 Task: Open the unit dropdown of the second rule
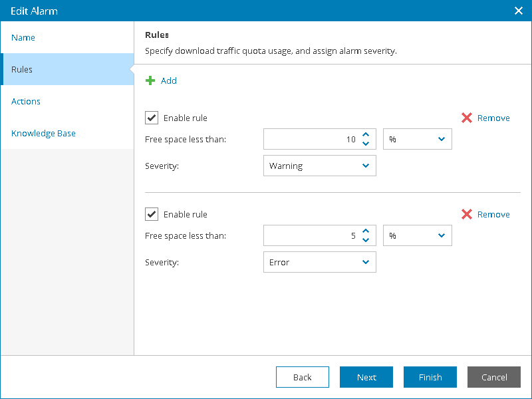pos(418,235)
